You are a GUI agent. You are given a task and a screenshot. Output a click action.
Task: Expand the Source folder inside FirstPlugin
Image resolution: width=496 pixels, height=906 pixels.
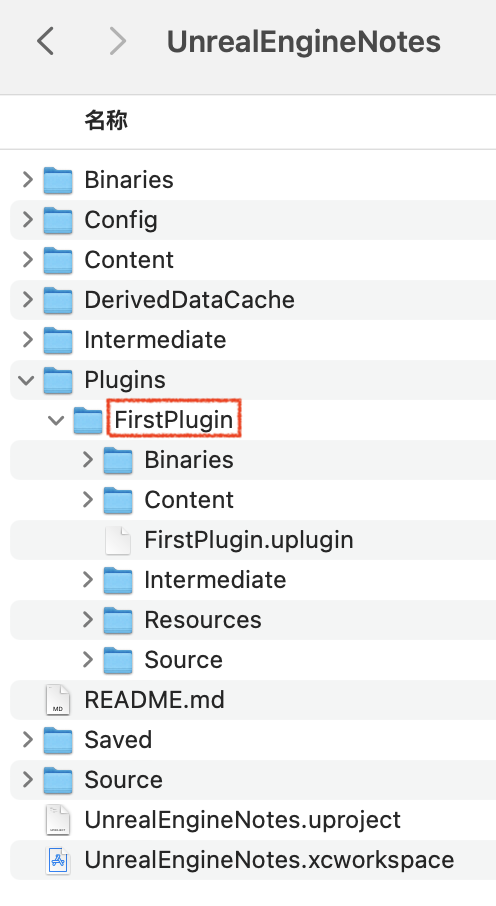[x=87, y=660]
